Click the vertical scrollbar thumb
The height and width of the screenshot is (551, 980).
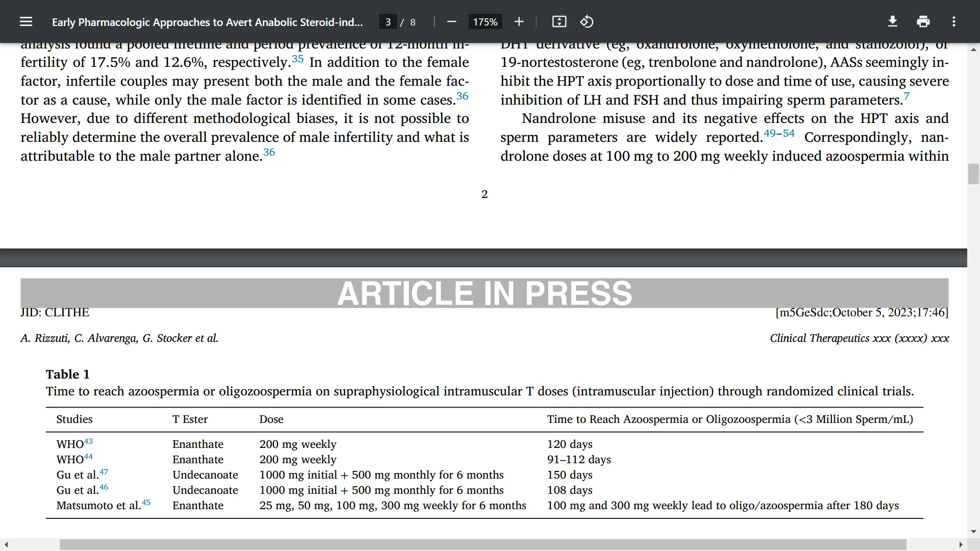coord(973,174)
